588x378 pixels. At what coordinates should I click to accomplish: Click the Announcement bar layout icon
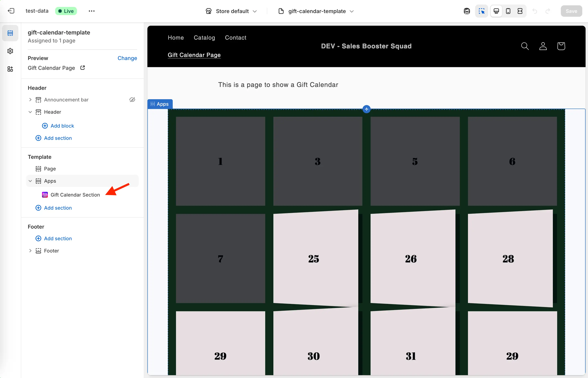click(x=38, y=100)
